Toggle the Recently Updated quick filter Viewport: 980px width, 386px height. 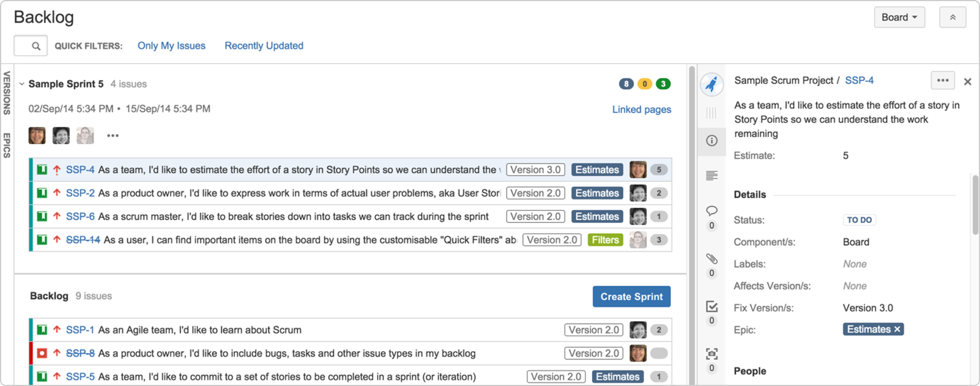pyautogui.click(x=264, y=46)
